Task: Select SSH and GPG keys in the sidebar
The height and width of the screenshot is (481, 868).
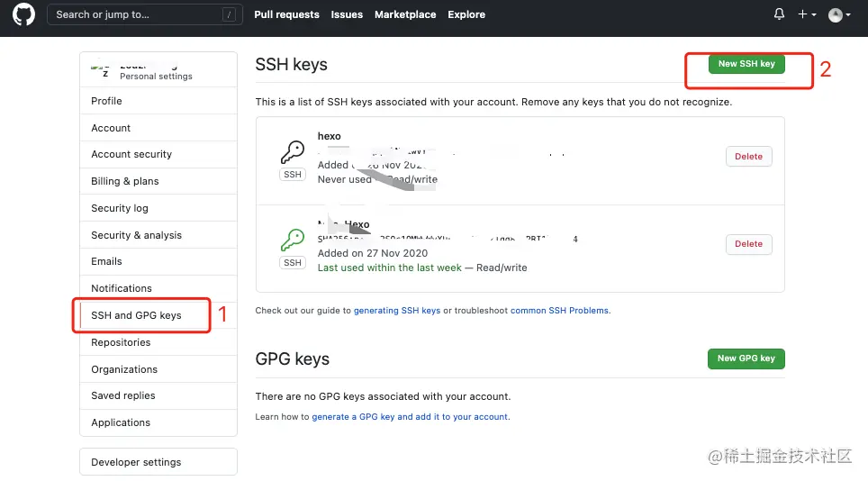Action: point(158,315)
